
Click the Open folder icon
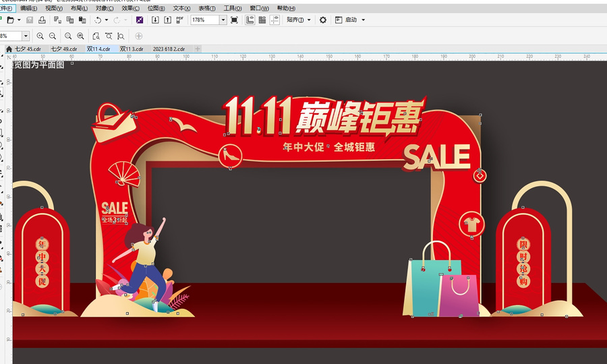click(x=10, y=20)
